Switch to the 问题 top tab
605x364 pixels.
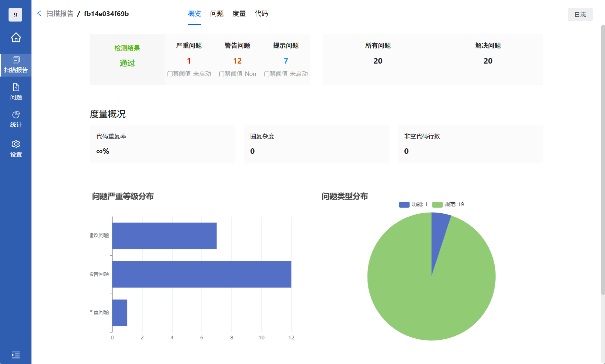217,14
